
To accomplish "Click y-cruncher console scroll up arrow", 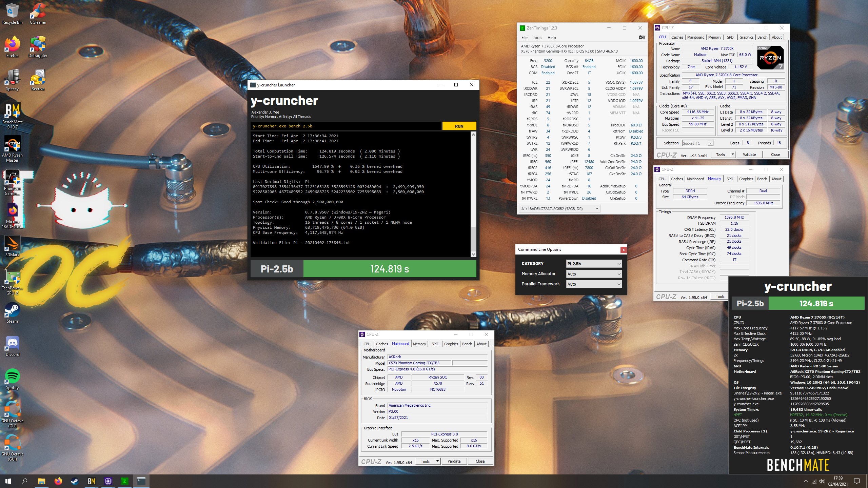I will [x=473, y=135].
